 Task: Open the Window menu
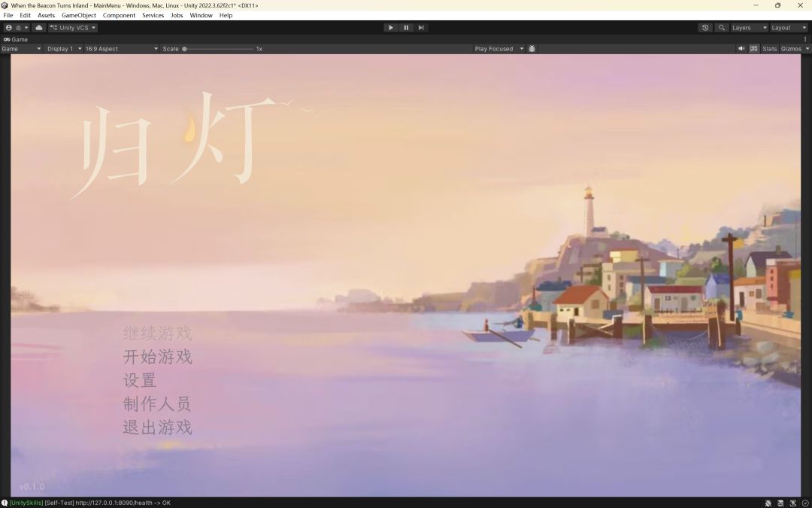click(201, 16)
